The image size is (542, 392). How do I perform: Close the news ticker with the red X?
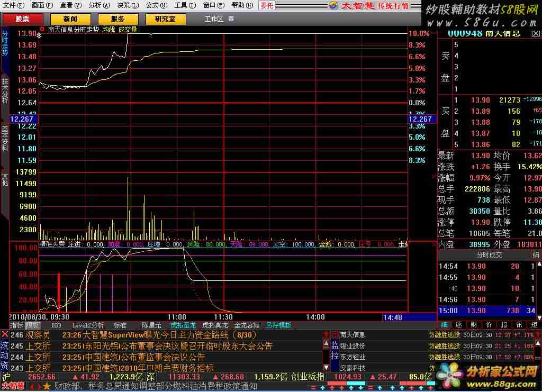(4, 334)
